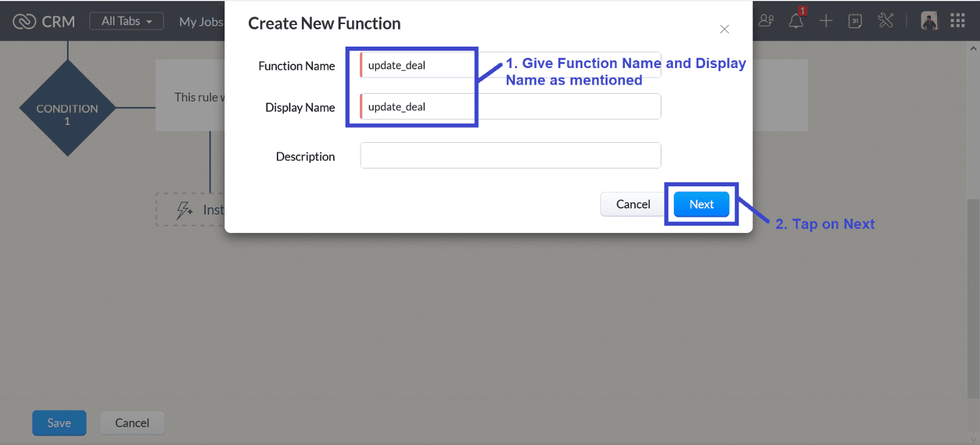This screenshot has height=445, width=980.
Task: Open the contacts people icon
Action: [x=766, y=21]
